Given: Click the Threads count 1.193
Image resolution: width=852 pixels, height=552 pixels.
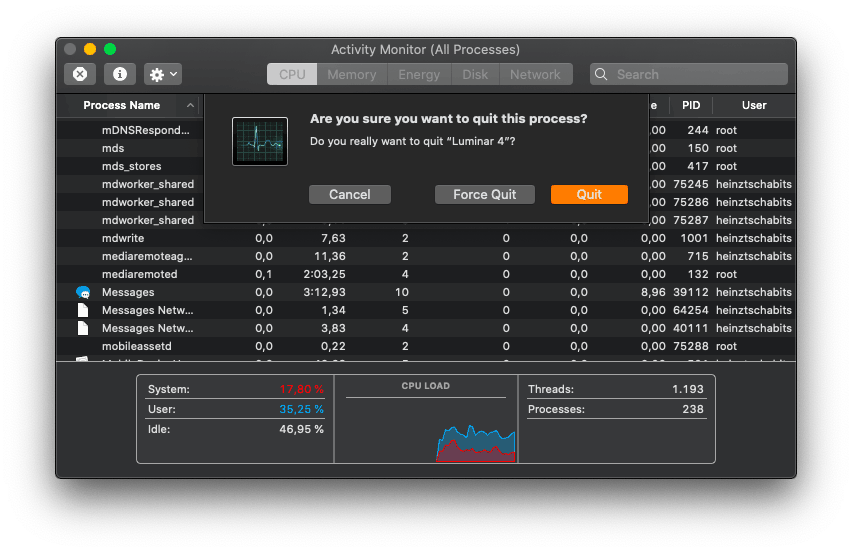Looking at the screenshot, I should pos(687,389).
